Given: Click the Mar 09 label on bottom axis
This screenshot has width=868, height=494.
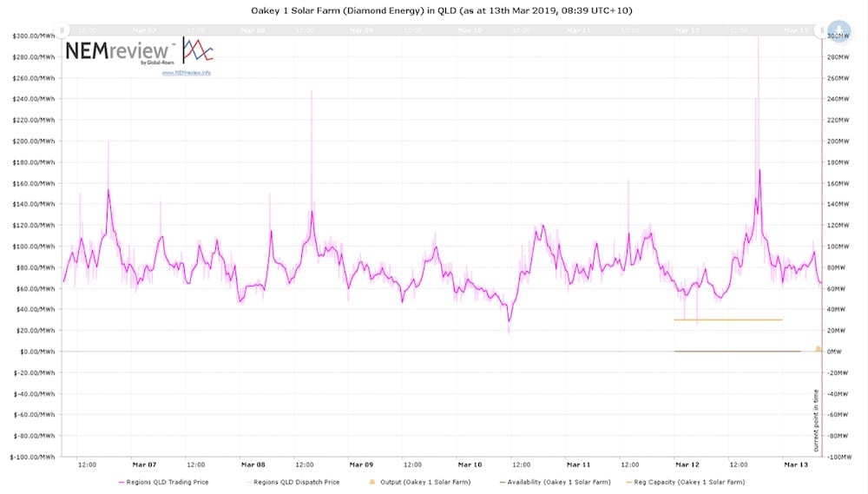Looking at the screenshot, I should [x=360, y=465].
